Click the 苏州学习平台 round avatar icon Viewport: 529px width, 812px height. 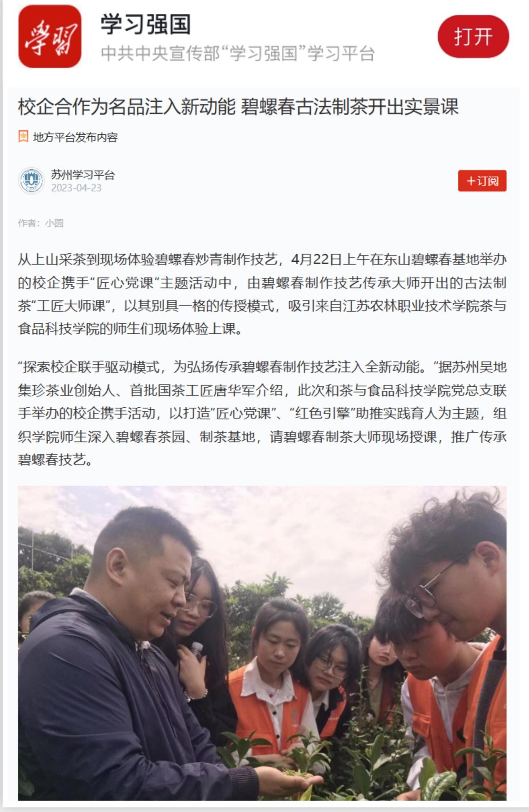(x=31, y=181)
